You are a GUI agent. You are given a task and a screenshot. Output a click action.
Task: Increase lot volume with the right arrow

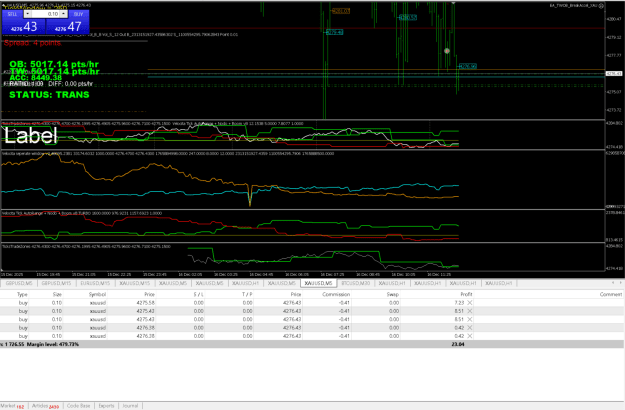63,14
